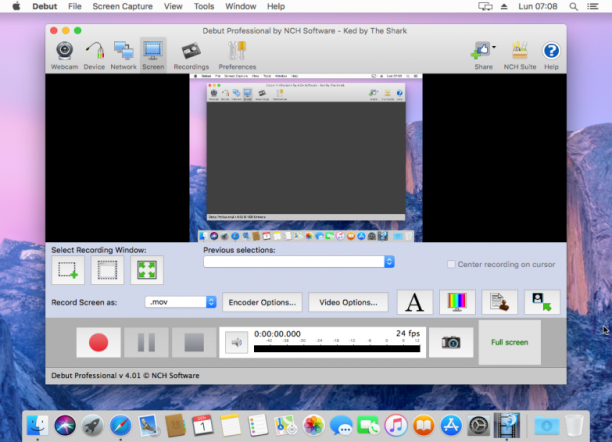Open the color adjustments tool
This screenshot has width=612, height=442.
(457, 302)
